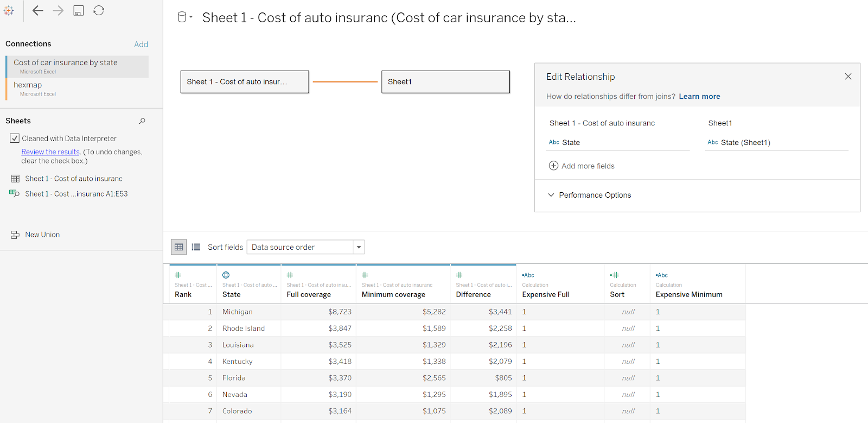Expand Performance Options section
Image resolution: width=868 pixels, height=423 pixels.
551,195
